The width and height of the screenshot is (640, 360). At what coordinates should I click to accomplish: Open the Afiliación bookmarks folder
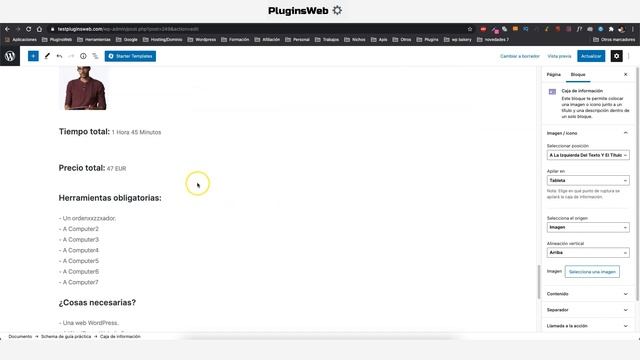click(x=267, y=40)
